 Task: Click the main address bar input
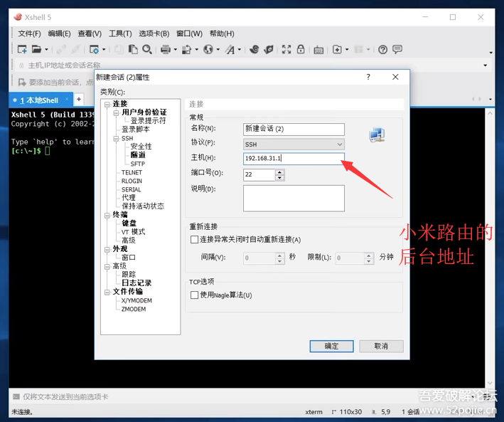click(x=247, y=65)
